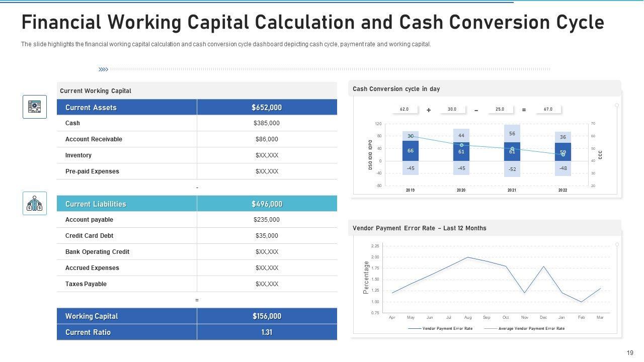The image size is (644, 362).
Task: Click the $156,000 working capital value
Action: (x=267, y=316)
